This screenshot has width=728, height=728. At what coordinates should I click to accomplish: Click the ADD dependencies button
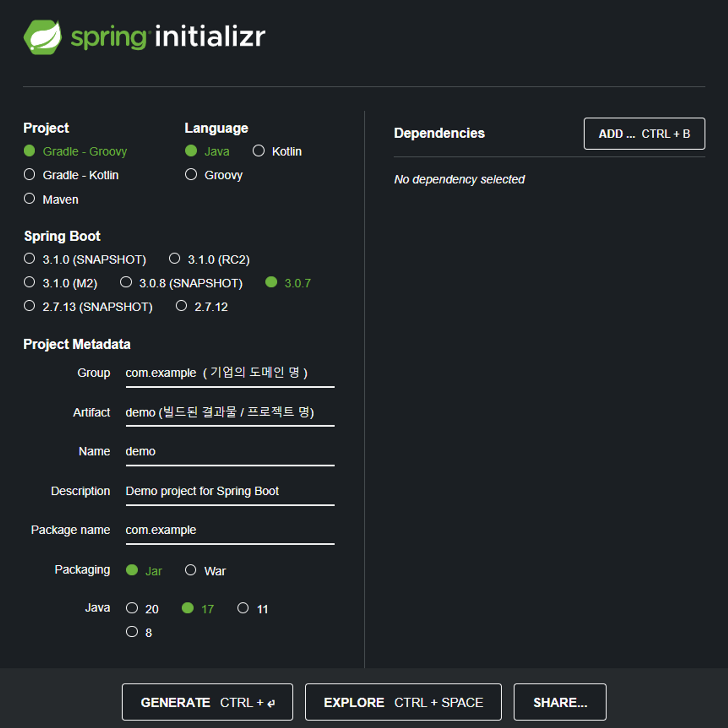click(x=644, y=134)
